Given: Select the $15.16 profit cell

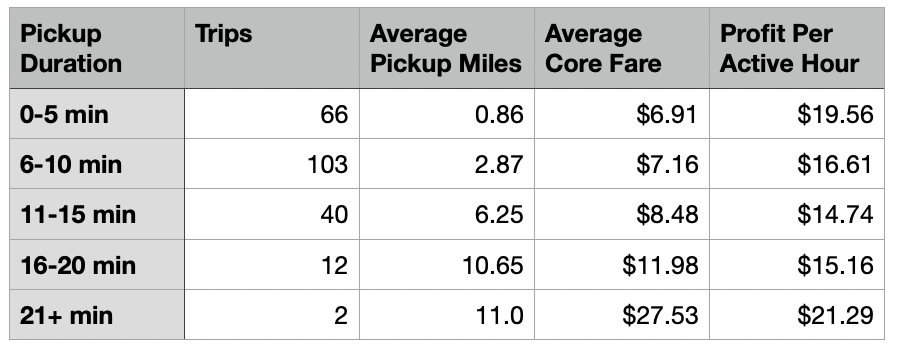Looking at the screenshot, I should click(797, 265).
